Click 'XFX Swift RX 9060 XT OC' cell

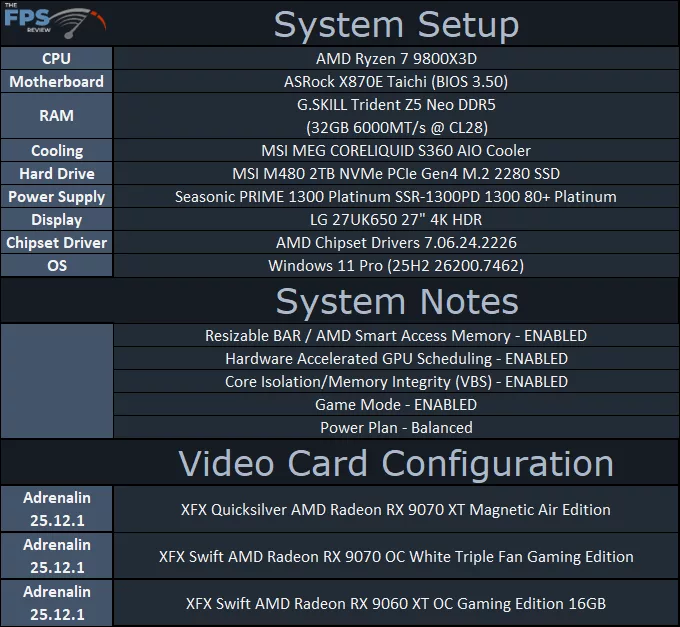[396, 603]
